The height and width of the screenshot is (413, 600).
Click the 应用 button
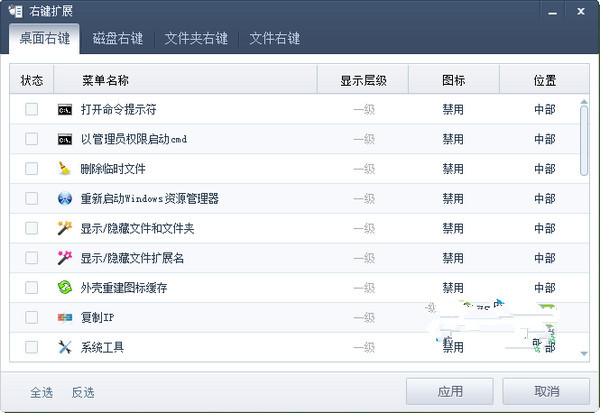(x=450, y=392)
